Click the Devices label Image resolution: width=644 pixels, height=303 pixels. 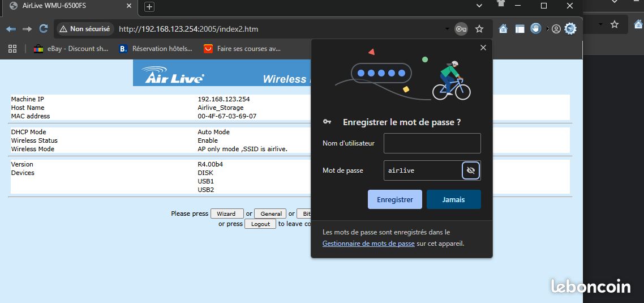(x=23, y=173)
